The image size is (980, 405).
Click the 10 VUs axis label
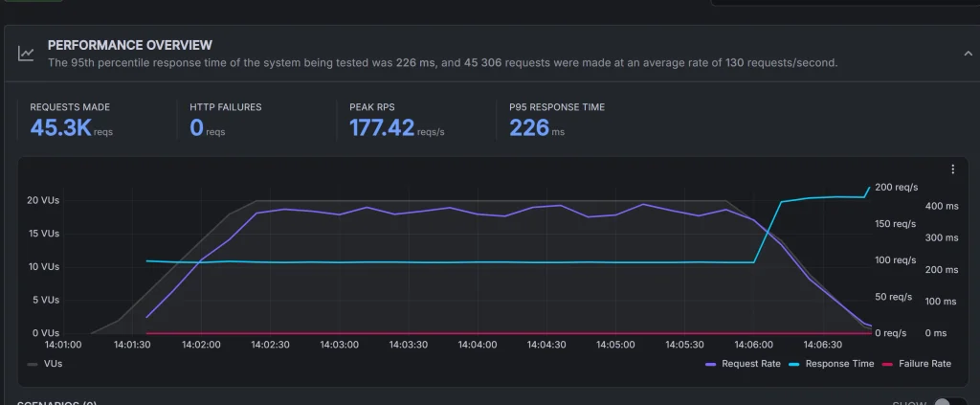click(x=43, y=267)
